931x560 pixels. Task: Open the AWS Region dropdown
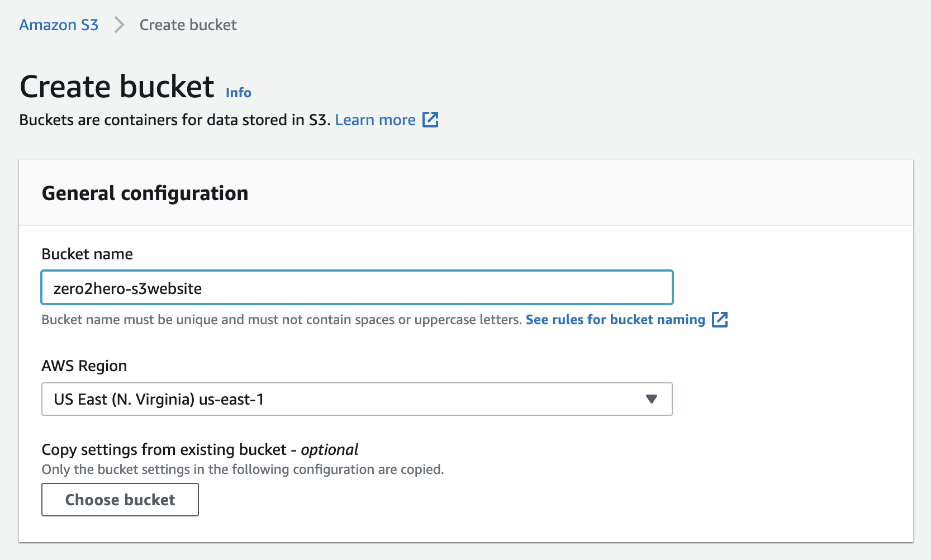[x=357, y=399]
